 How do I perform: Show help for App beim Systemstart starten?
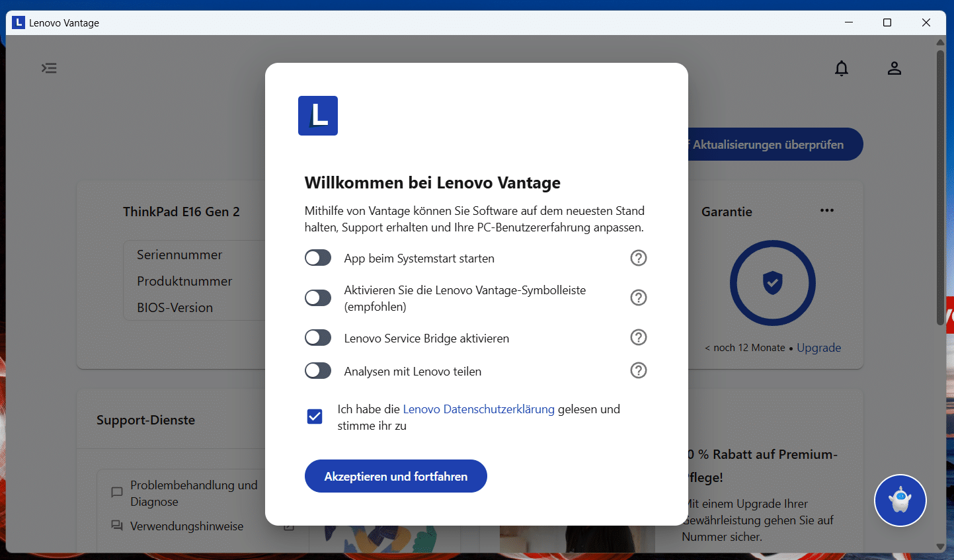click(638, 258)
